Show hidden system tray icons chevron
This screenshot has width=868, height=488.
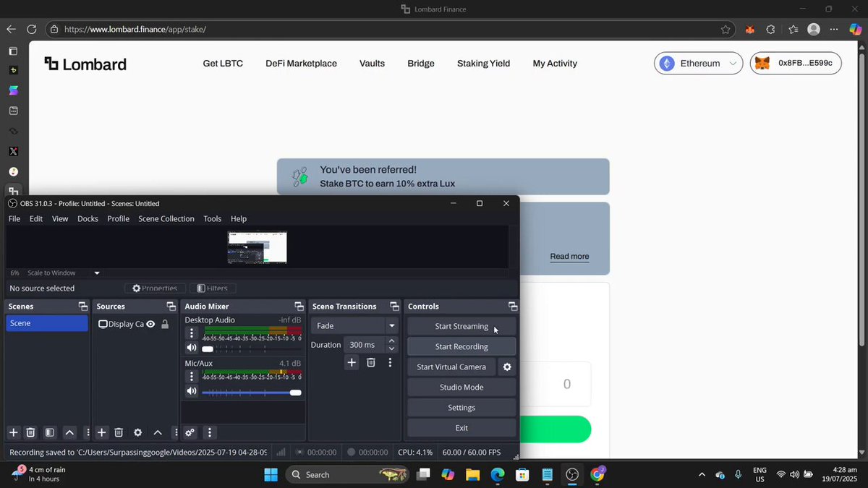coord(702,474)
